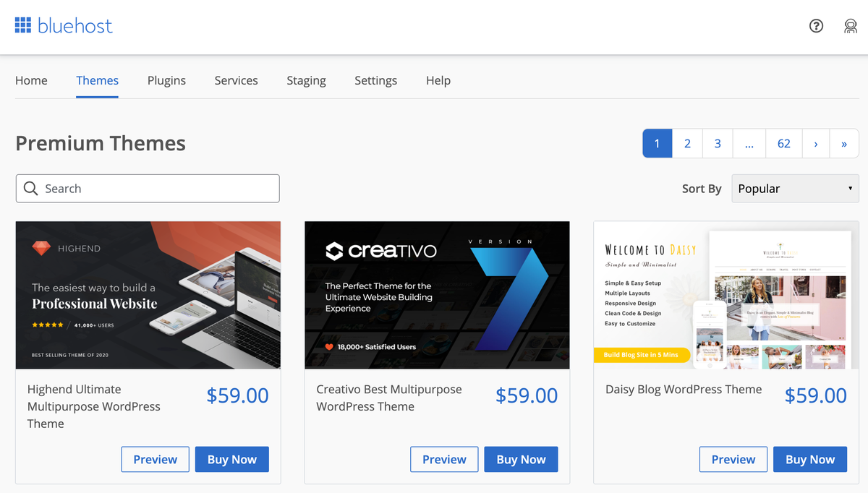Click into the theme Search field
This screenshot has width=868, height=493.
click(148, 189)
